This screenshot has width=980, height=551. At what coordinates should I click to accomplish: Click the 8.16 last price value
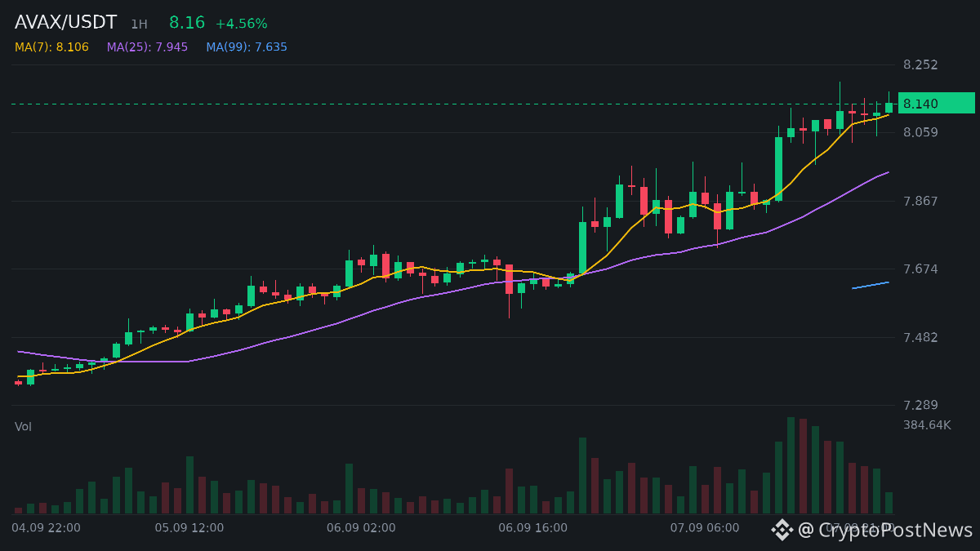coord(187,23)
